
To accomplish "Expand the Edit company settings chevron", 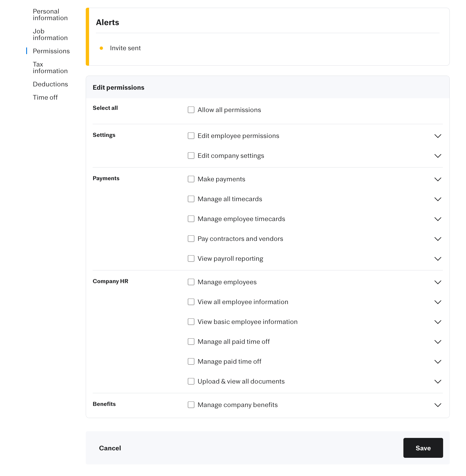I will [x=438, y=156].
